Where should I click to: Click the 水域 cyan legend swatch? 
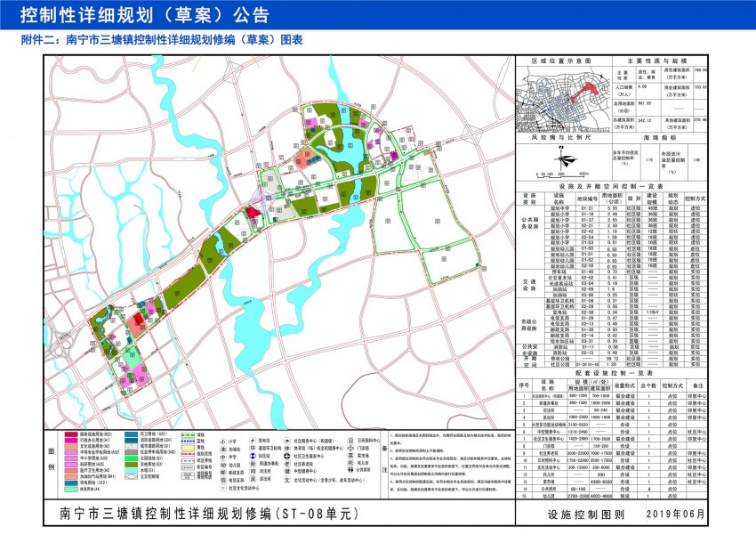click(131, 470)
